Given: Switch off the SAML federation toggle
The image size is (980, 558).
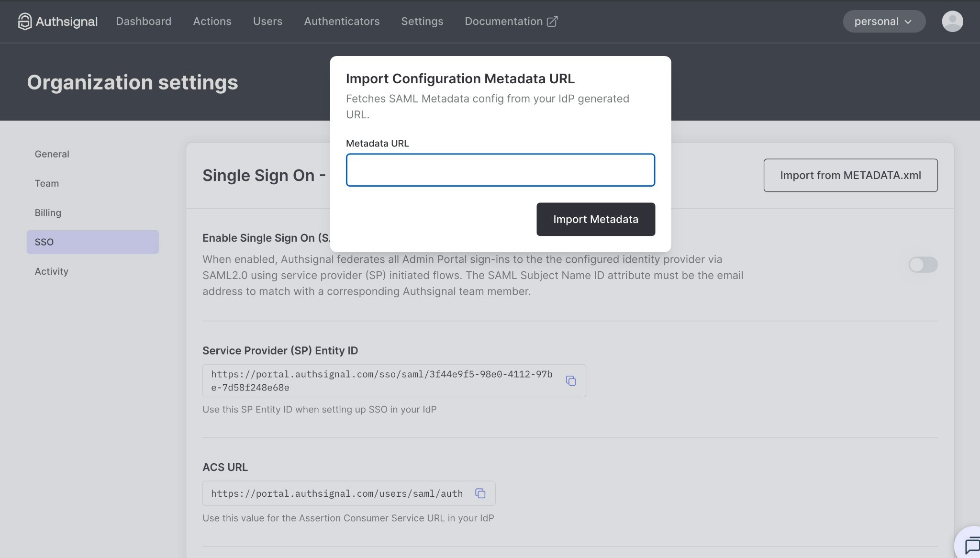Looking at the screenshot, I should pos(923,265).
